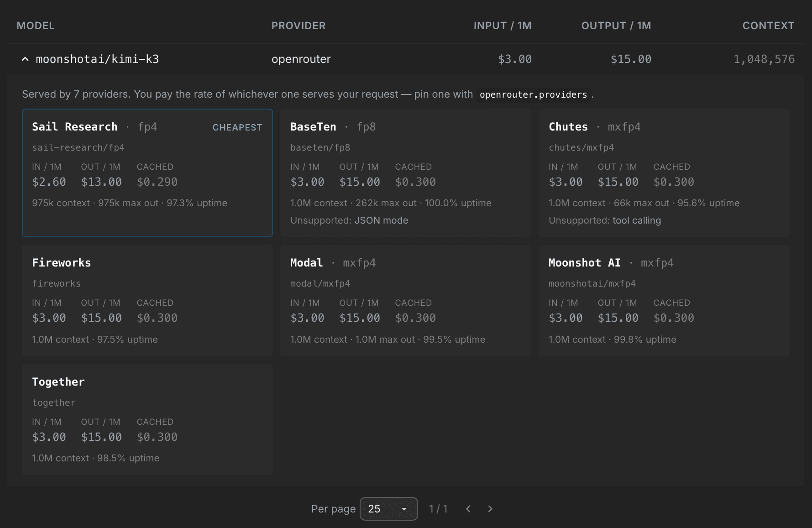Screen dimensions: 812x528
Task: Click the sail-research/fp4 identifier
Action: (78, 147)
